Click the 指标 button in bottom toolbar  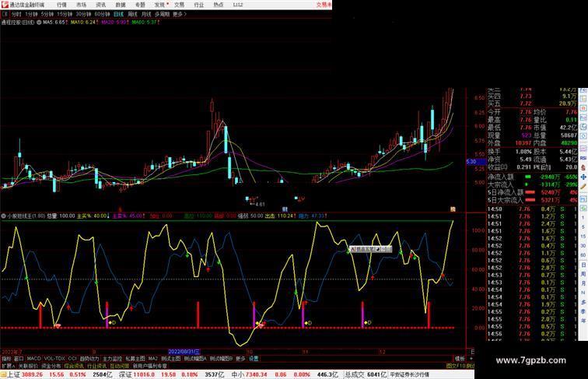point(6,359)
